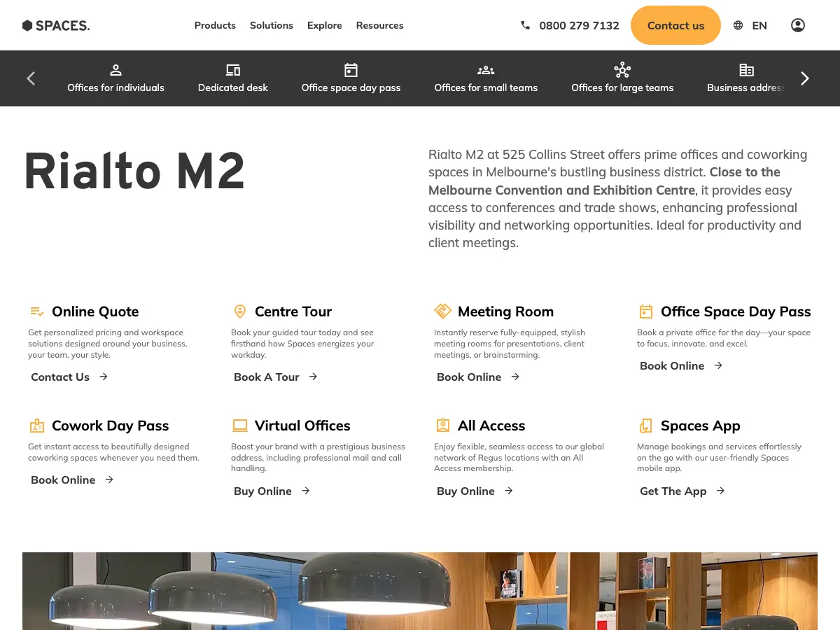Click the All Access icon
Screen dimensions: 840x630
click(442, 426)
